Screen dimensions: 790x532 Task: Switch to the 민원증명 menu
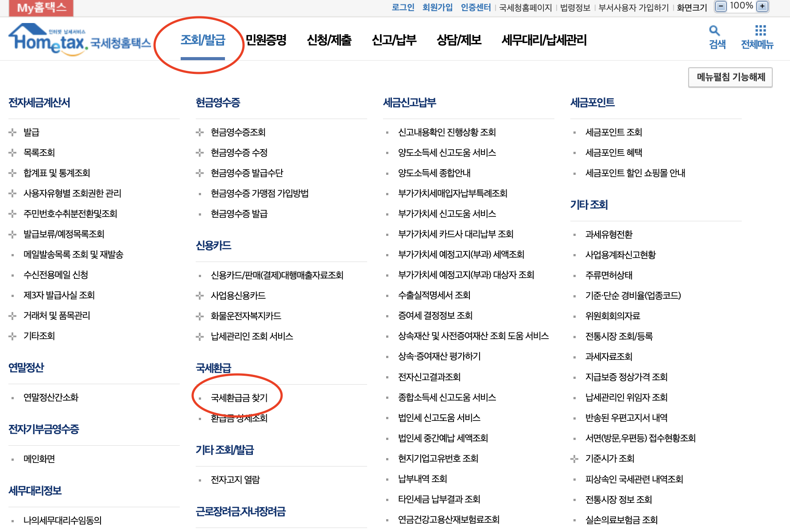(266, 39)
